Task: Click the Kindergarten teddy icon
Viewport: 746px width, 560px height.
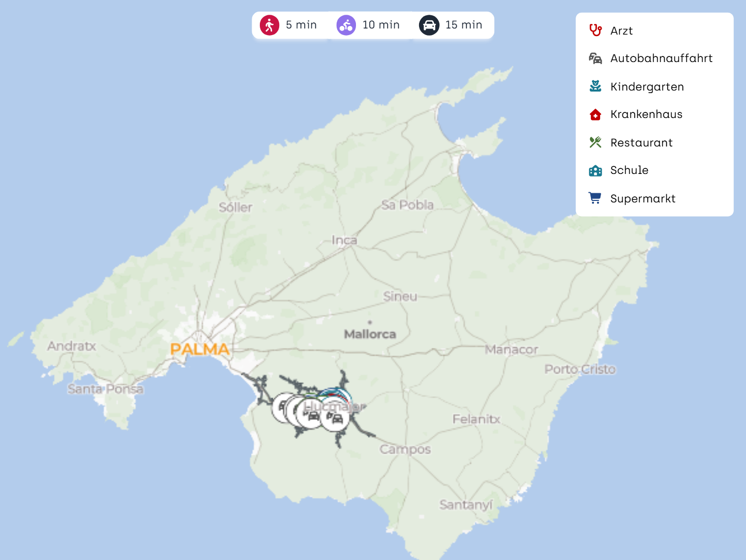Action: coord(595,86)
